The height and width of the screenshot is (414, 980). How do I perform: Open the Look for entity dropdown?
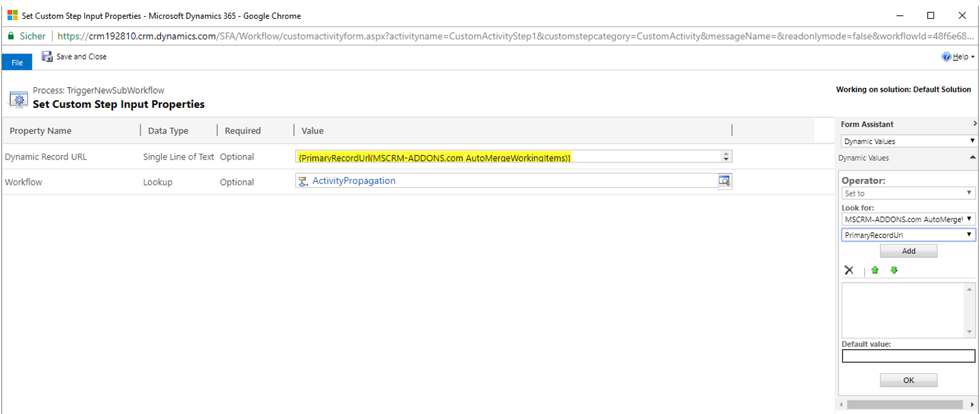[x=908, y=219]
